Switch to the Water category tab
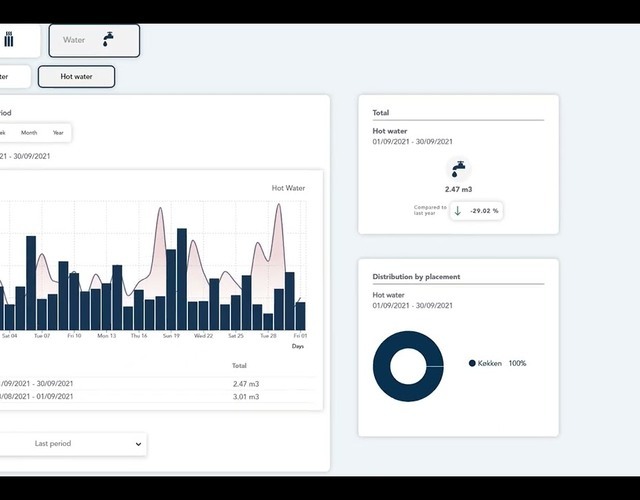Viewport: 640px width, 500px height. coord(93,40)
